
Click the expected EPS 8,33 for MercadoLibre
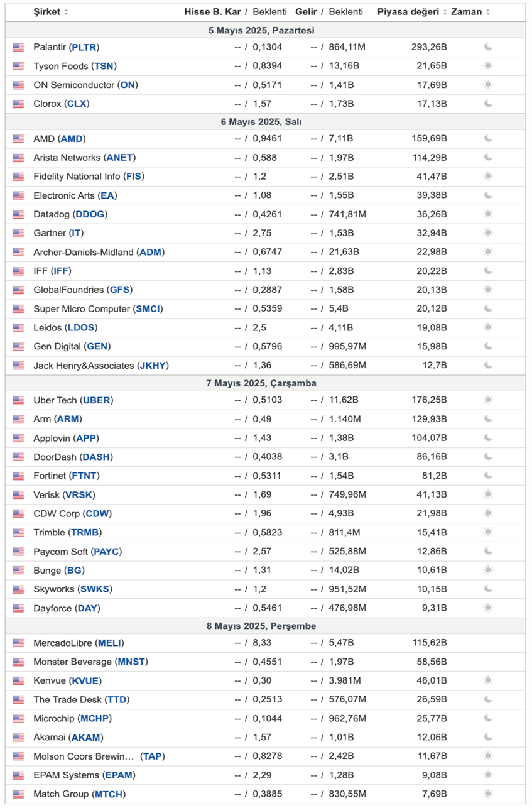coord(263,643)
